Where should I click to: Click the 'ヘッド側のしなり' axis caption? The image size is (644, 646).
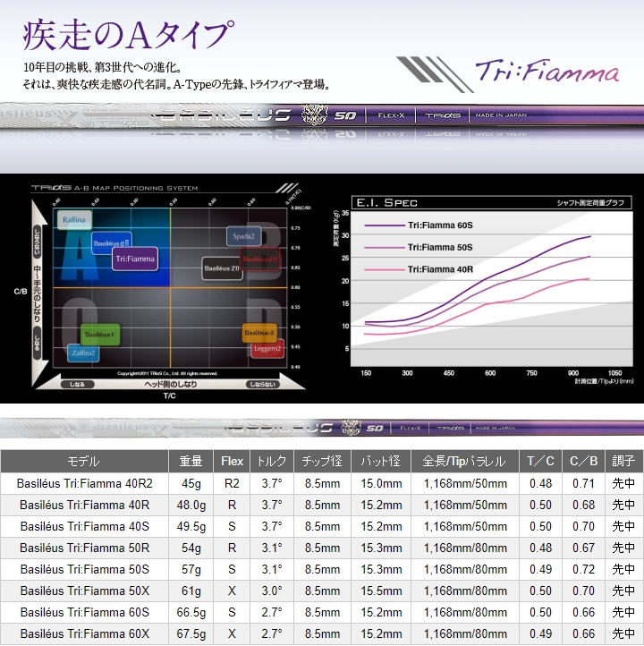171,384
